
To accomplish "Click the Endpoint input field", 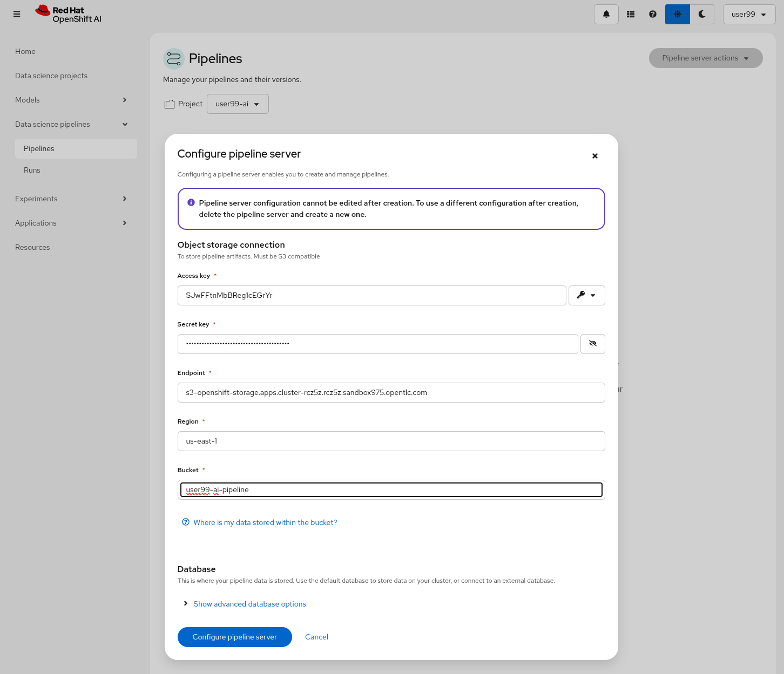I will [x=391, y=392].
